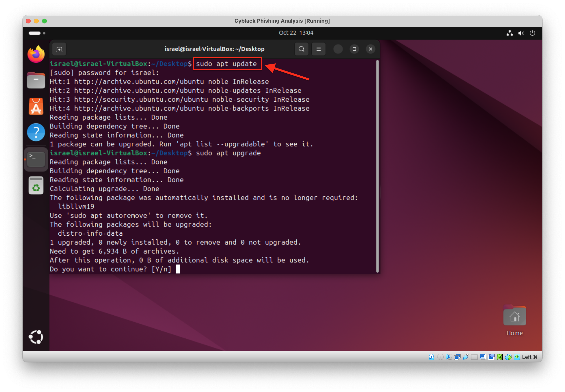Launch Firefox from the dock

pos(36,54)
